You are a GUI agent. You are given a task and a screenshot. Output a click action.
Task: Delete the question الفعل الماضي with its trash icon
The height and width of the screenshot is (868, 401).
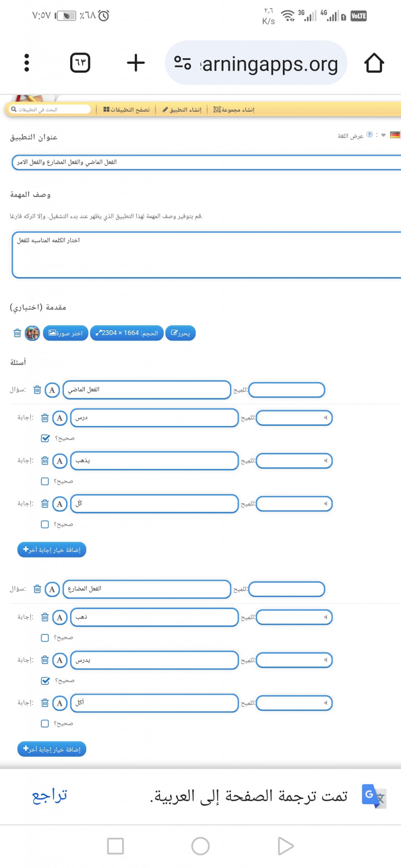[38, 390]
